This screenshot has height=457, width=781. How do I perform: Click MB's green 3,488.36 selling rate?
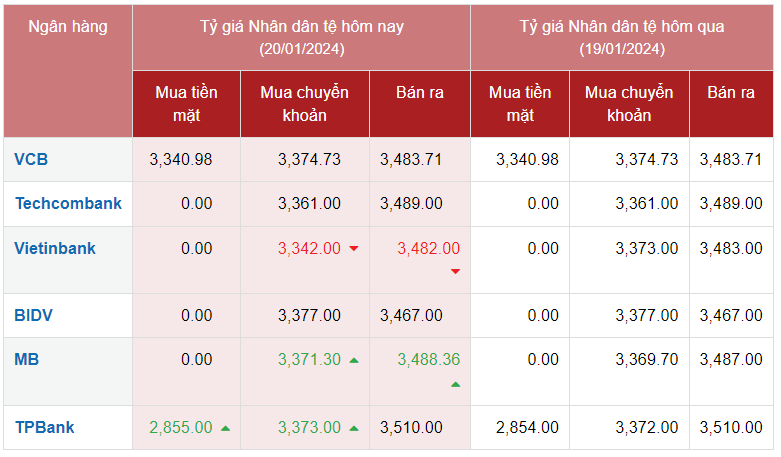[x=429, y=359]
